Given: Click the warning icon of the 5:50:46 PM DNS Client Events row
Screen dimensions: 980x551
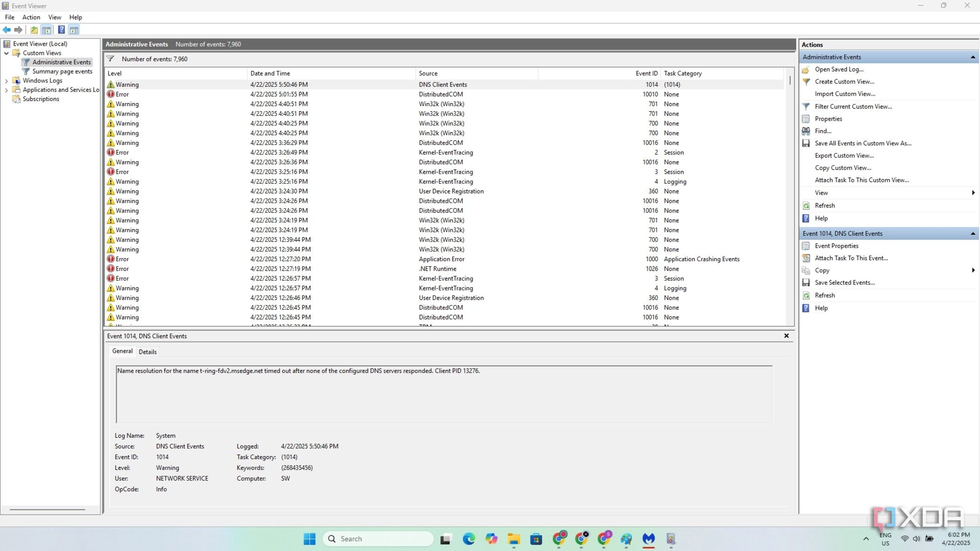Looking at the screenshot, I should coord(111,84).
